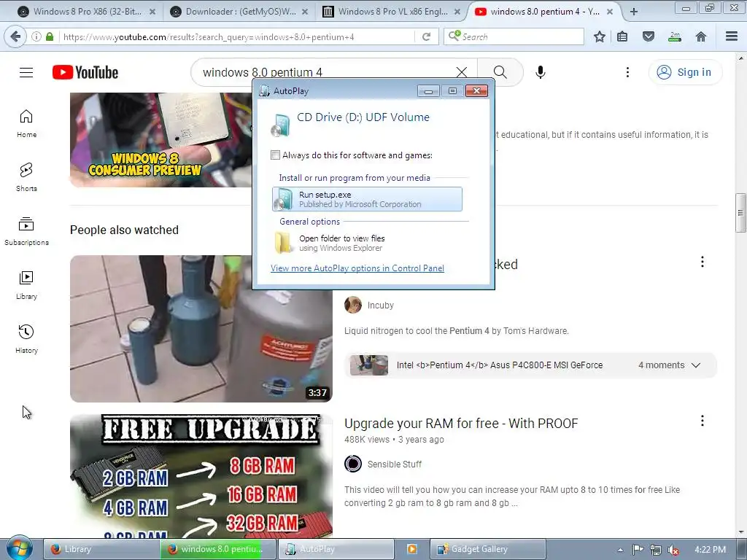Run setup.exe from AutoPlay

367,199
